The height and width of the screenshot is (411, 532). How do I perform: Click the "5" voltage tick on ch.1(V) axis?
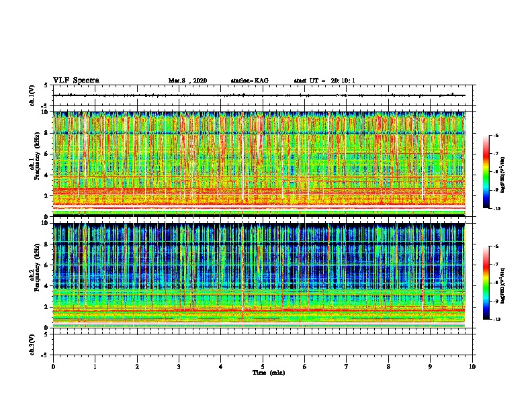46,85
